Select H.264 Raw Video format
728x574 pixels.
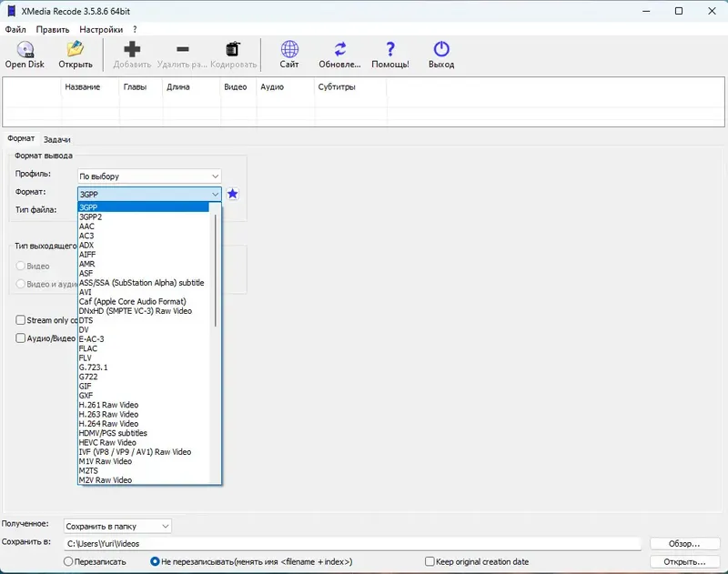click(x=144, y=424)
